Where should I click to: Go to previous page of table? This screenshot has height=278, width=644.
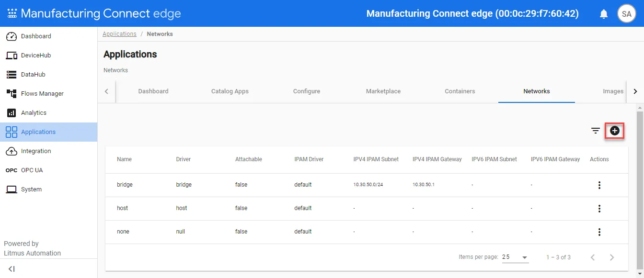coord(593,257)
